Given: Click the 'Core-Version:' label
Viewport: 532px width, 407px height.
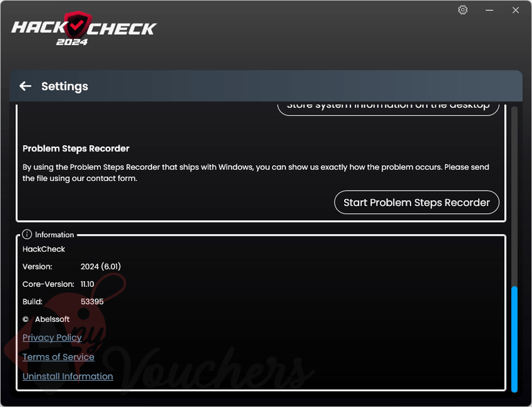Looking at the screenshot, I should [48, 284].
